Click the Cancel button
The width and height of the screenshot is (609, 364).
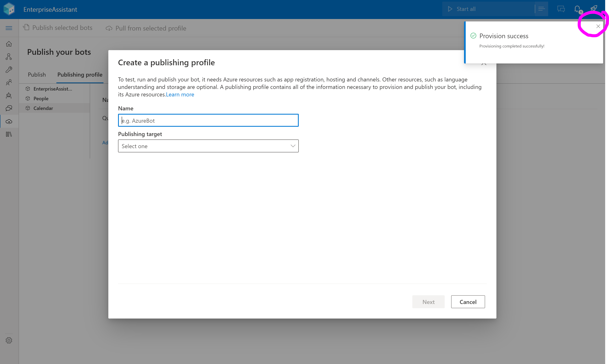coord(468,302)
